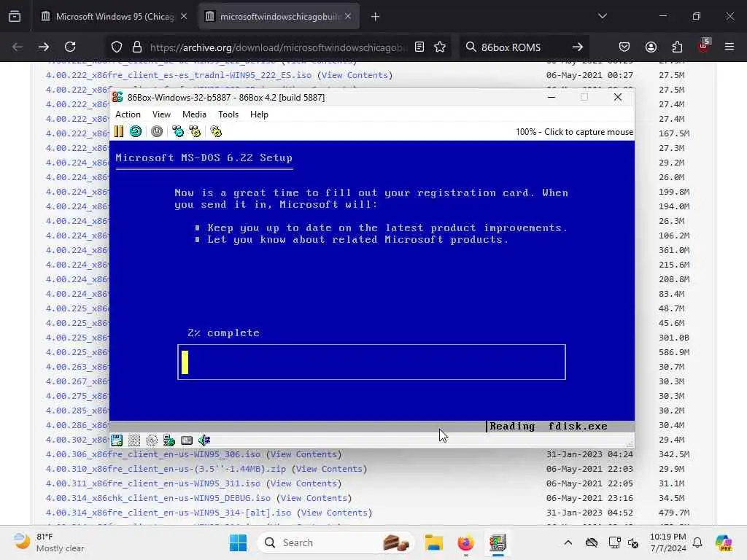Open Copilot from the taskbar
This screenshot has width=747, height=560.
click(x=724, y=542)
